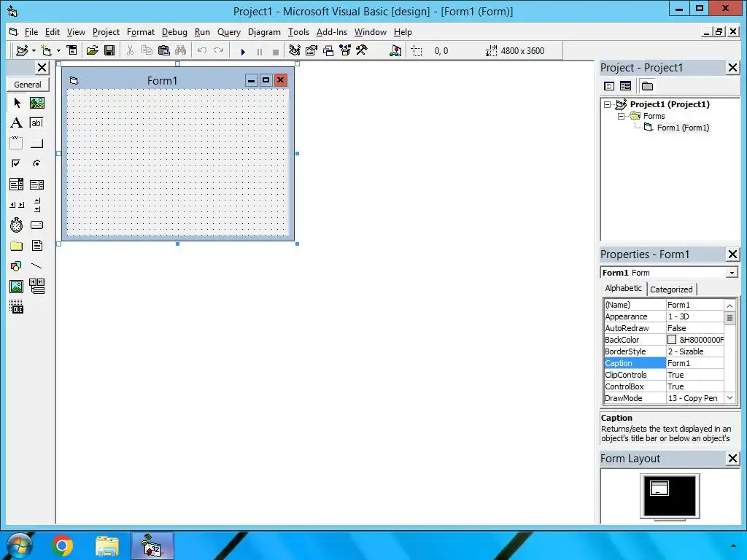The height and width of the screenshot is (560, 747).
Task: Select the Label control tool
Action: 17,122
